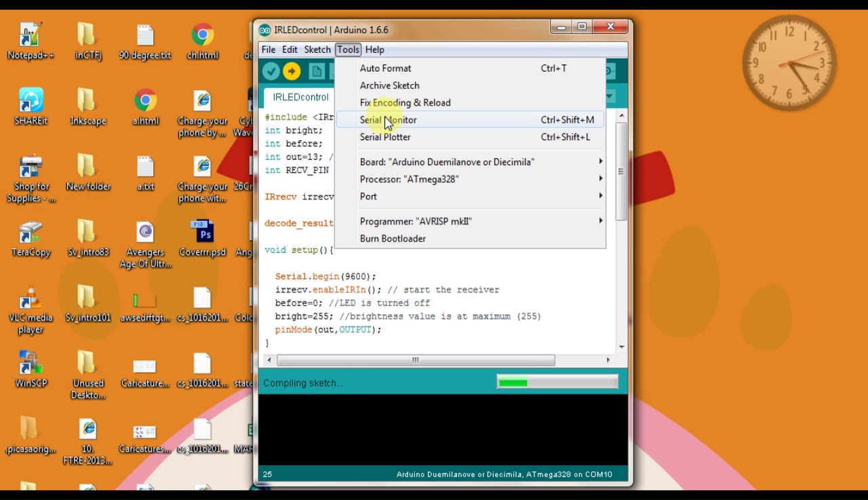
Task: Choose Burn Bootloader menu entry
Action: [x=471, y=238]
